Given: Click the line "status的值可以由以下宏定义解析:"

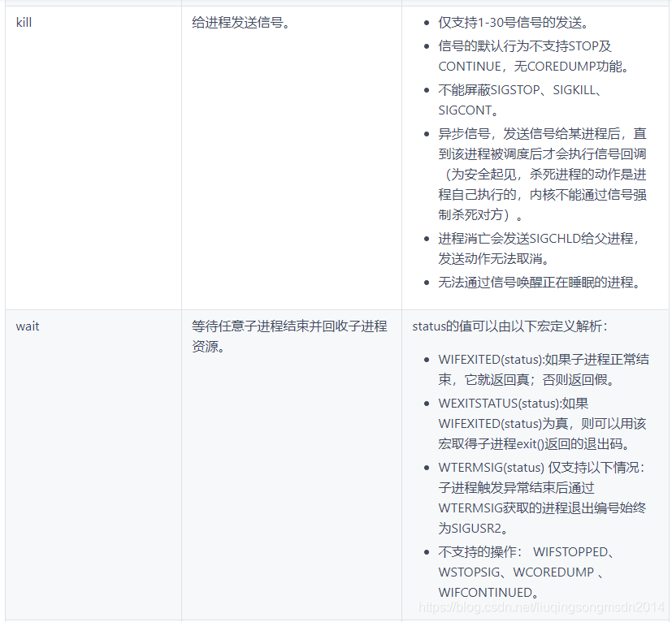Looking at the screenshot, I should [509, 326].
